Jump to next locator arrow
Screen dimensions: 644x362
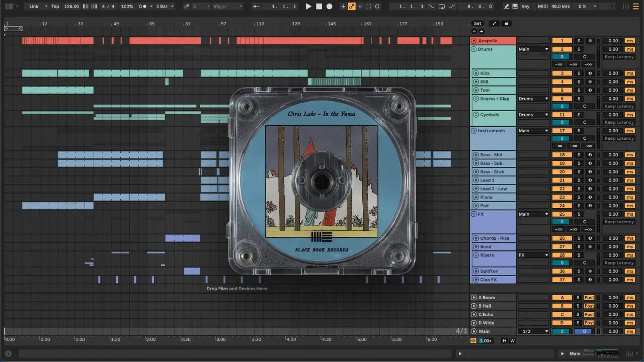[x=481, y=31]
